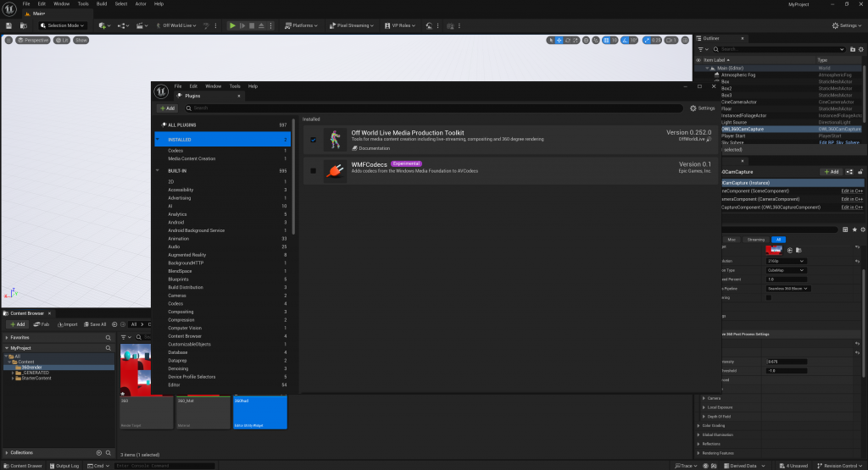This screenshot has width=868, height=470.
Task: Open the Documentation link for Off World Live
Action: tap(371, 148)
